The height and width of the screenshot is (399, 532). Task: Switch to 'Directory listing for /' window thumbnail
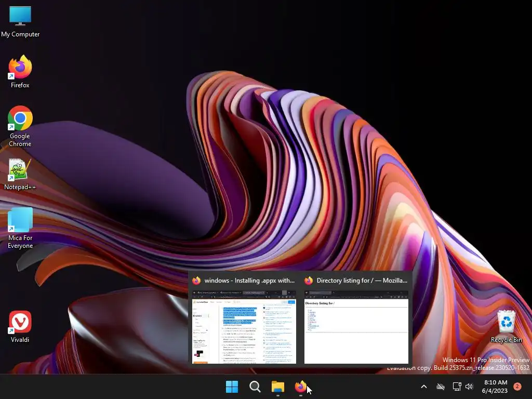356,327
